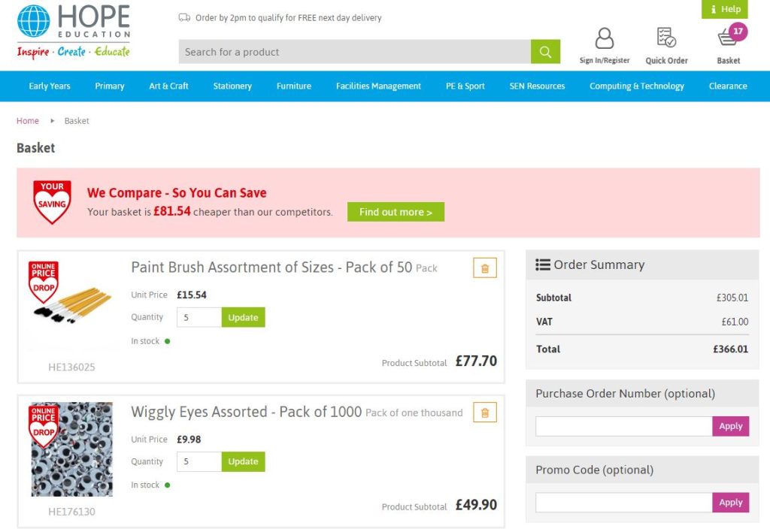Open the Wiggly Eyes product thumbnail
This screenshot has height=532, width=770.
[71, 449]
